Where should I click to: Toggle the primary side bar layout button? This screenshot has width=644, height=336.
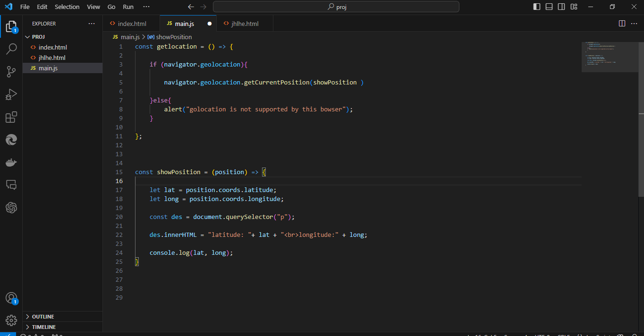537,7
